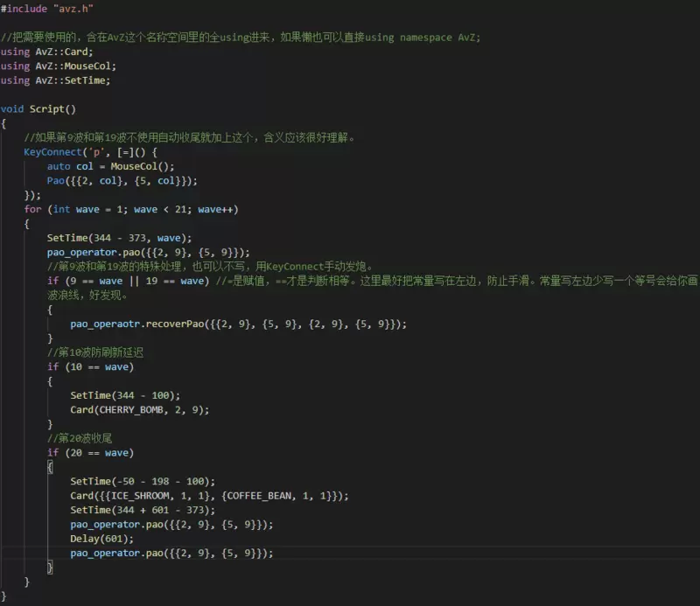The image size is (700, 606).
Task: Click the if (9 == wave || 19 == wave) condition
Action: [x=128, y=281]
